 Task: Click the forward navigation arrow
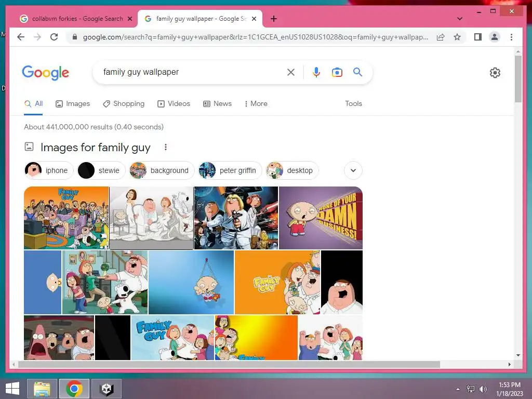pos(37,37)
